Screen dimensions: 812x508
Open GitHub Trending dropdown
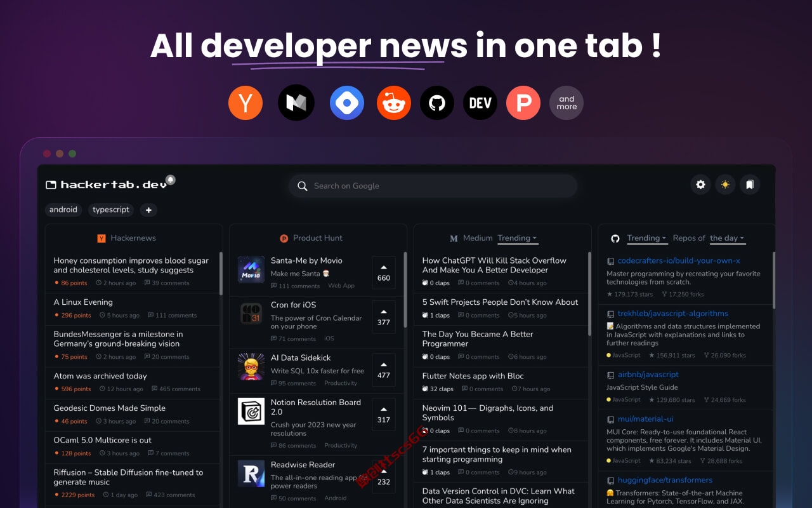[646, 238]
